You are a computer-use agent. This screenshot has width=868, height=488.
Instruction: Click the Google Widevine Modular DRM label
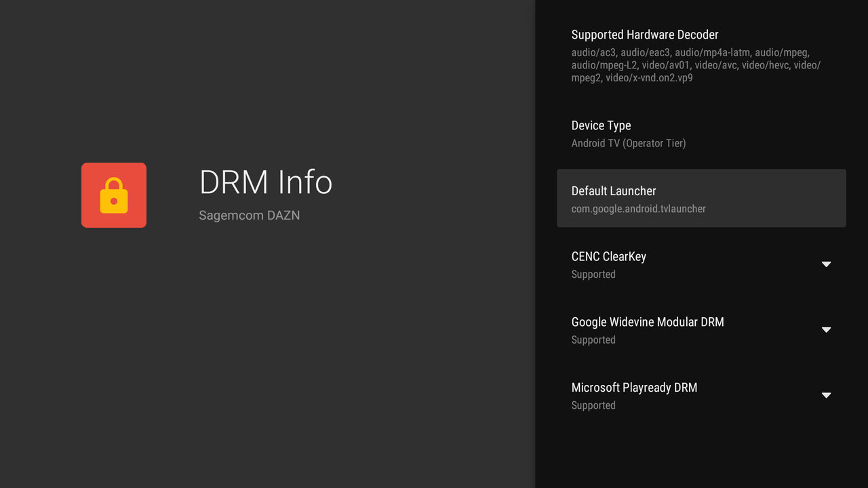pos(648,322)
